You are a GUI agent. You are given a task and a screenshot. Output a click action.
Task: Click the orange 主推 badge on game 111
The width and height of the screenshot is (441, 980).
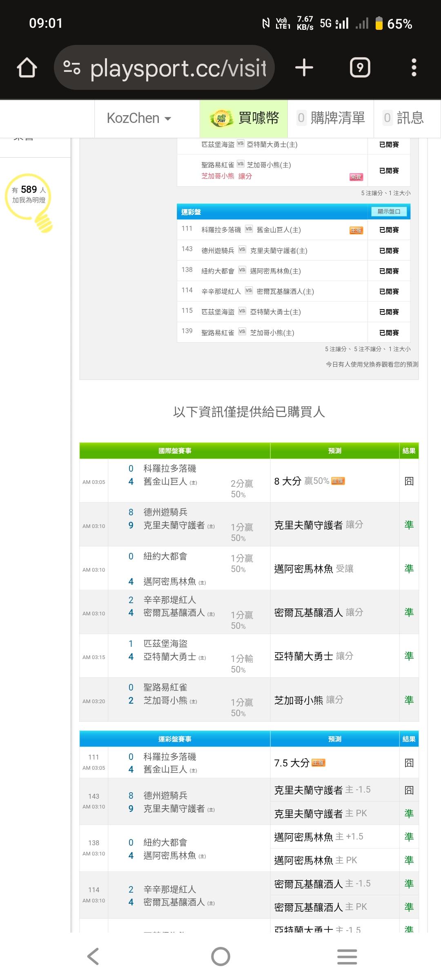coord(356,231)
